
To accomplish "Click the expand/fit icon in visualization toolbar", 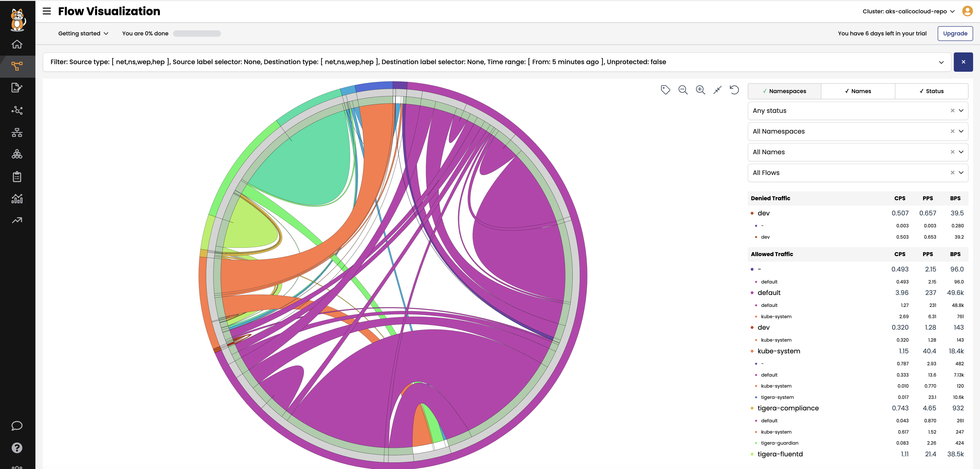I will coord(717,90).
